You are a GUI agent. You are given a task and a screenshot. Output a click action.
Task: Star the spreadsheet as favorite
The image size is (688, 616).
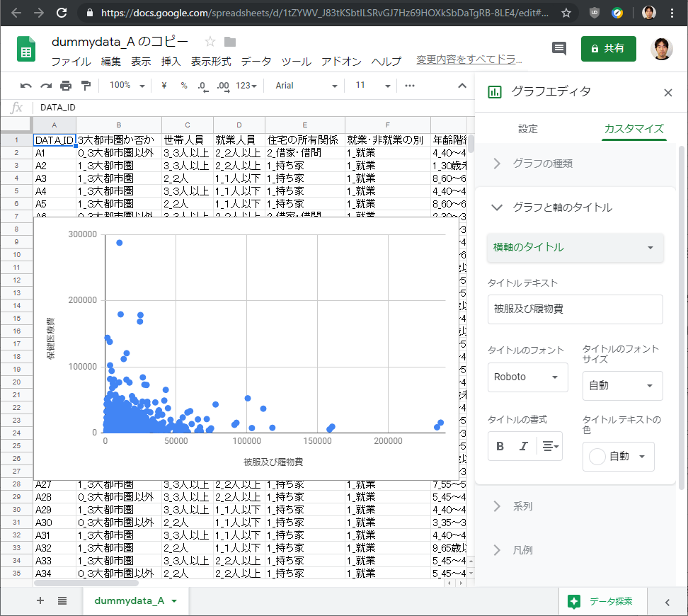[210, 42]
